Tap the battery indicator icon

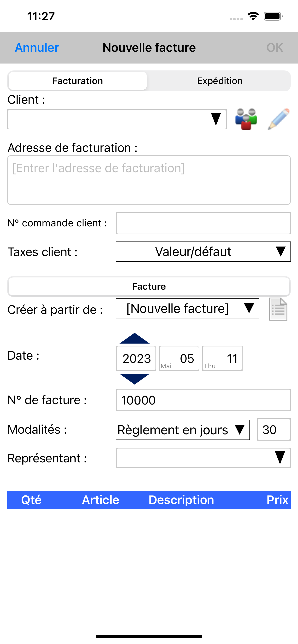[x=273, y=16]
